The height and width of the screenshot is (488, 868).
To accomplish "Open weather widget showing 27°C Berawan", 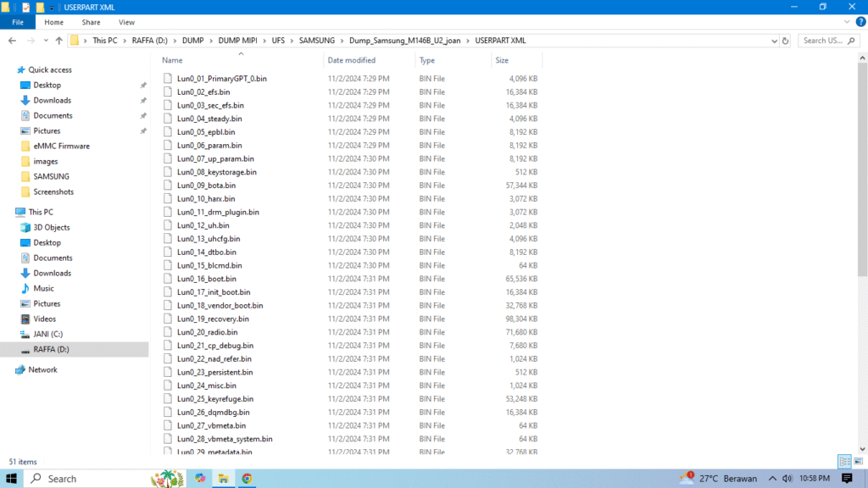I will tap(718, 479).
